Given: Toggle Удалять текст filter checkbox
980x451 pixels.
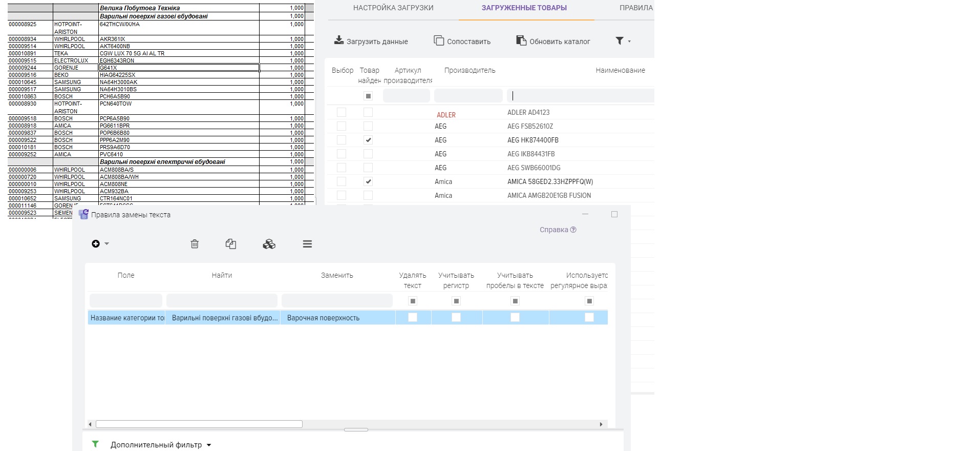Looking at the screenshot, I should pyautogui.click(x=413, y=301).
